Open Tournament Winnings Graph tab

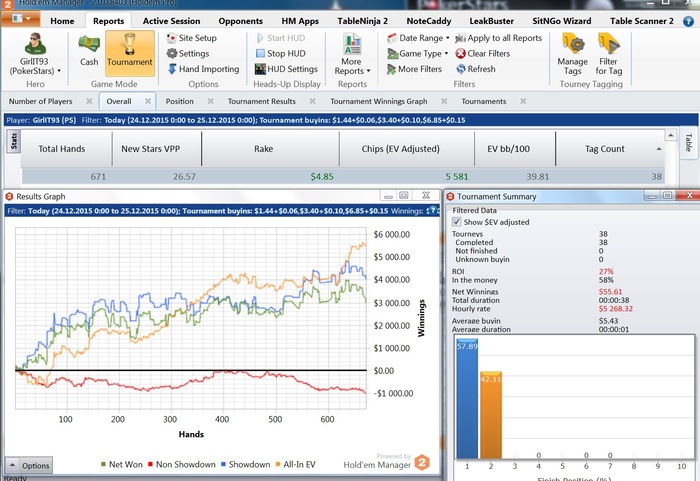pos(379,101)
